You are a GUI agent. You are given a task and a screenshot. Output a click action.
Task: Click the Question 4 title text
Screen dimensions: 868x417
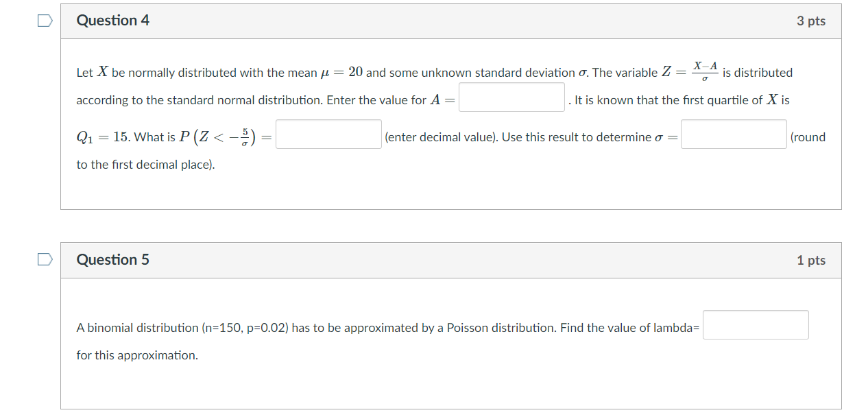(x=114, y=21)
